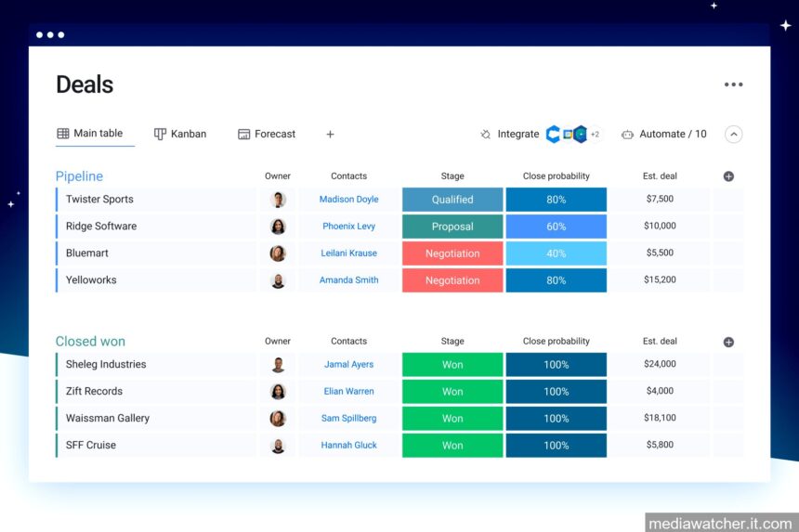This screenshot has width=799, height=532.
Task: Open contact Phoenix Levy
Action: point(349,226)
